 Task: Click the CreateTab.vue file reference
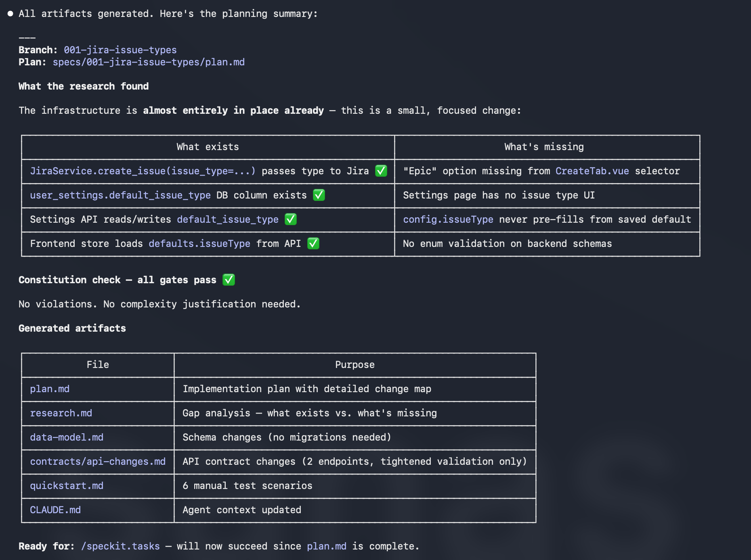592,171
